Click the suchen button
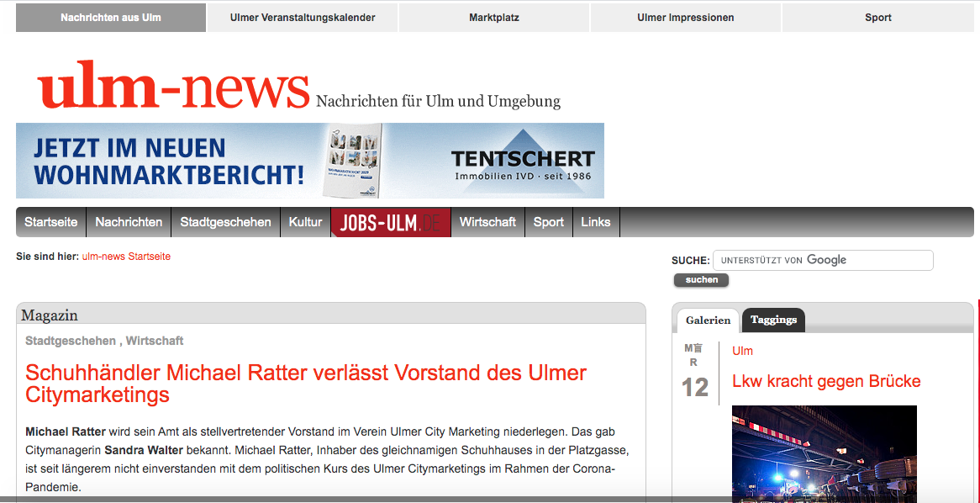Screen dimensions: 980x503 coord(700,279)
